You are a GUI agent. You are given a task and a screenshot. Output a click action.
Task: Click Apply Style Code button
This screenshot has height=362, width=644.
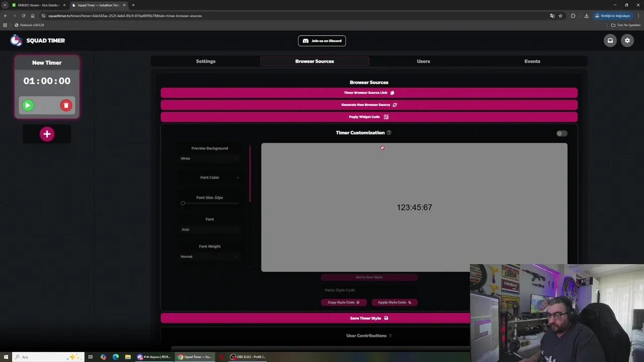click(x=394, y=302)
